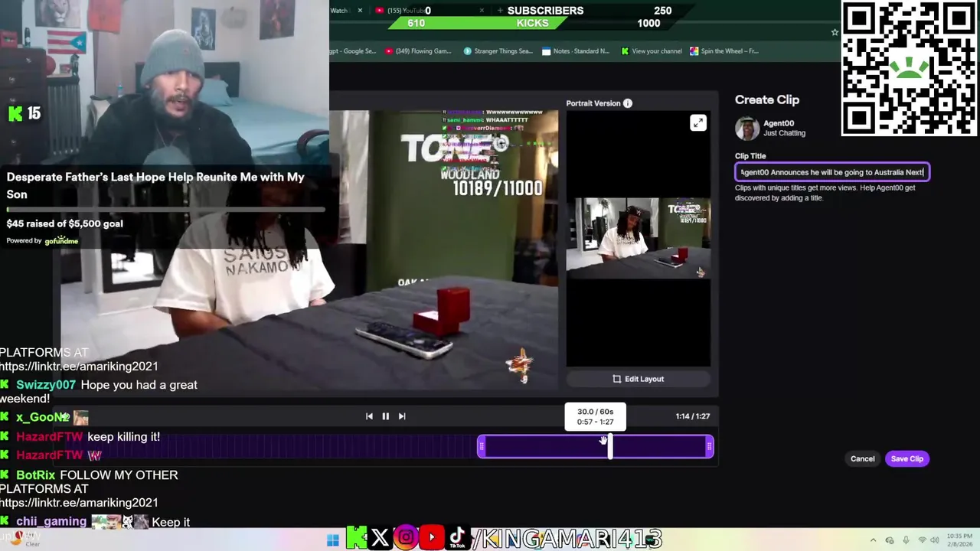The image size is (980, 551).
Task: Select the right trim handle of clip
Action: point(710,446)
